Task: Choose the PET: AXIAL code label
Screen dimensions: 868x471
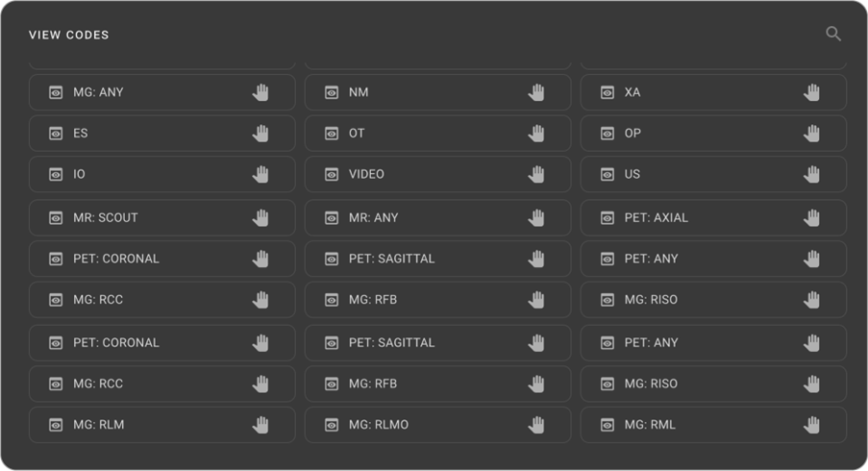Action: [657, 217]
